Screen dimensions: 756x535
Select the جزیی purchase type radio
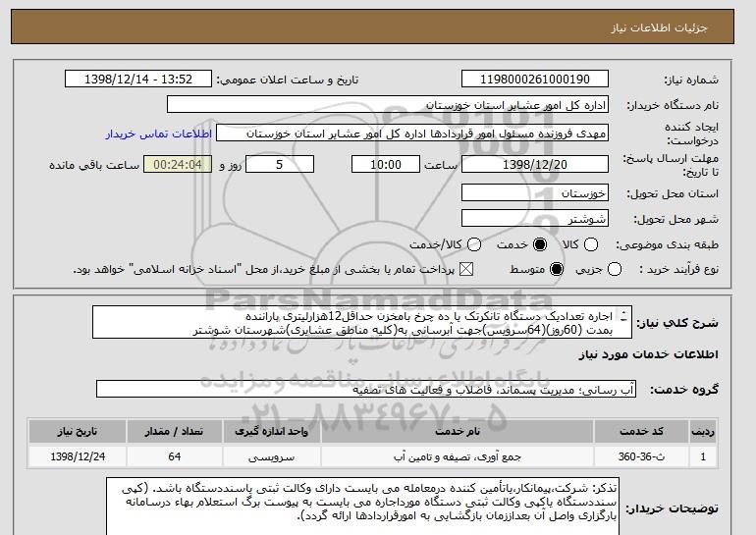pyautogui.click(x=615, y=269)
